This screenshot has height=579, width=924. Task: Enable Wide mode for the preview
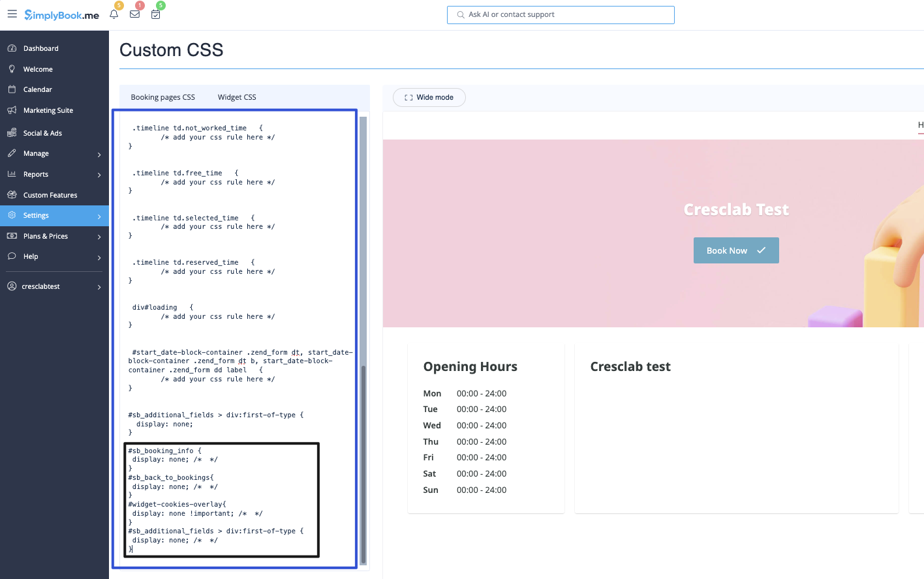click(x=429, y=97)
